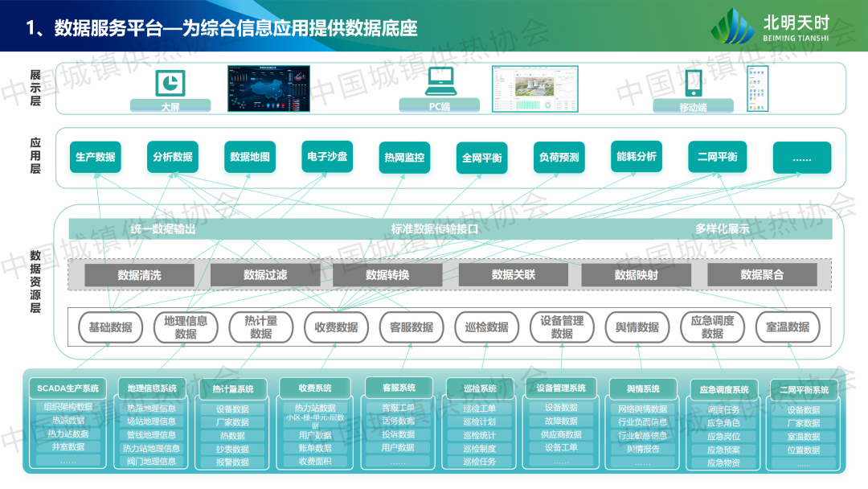Select the 移动端 label
The height and width of the screenshot is (489, 868).
click(x=692, y=106)
